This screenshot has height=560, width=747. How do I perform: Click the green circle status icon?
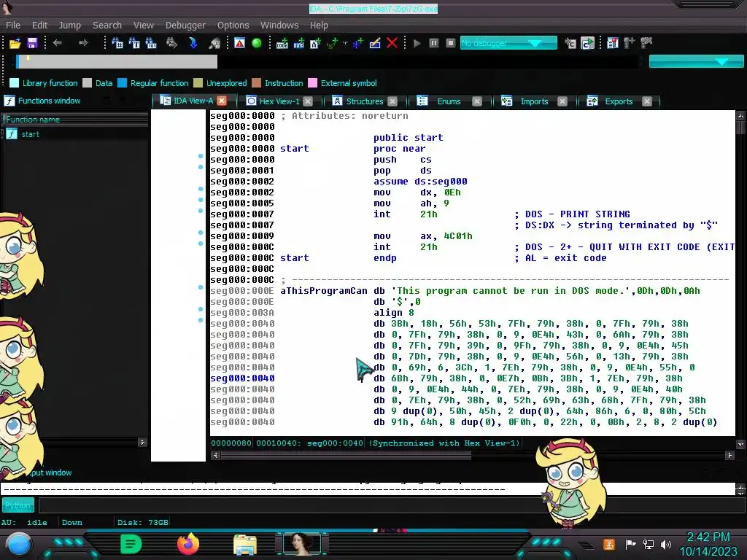click(256, 43)
